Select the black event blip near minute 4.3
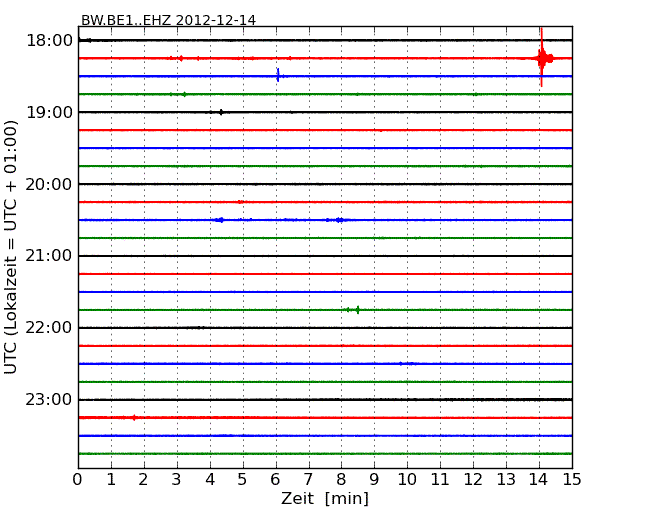 221,112
